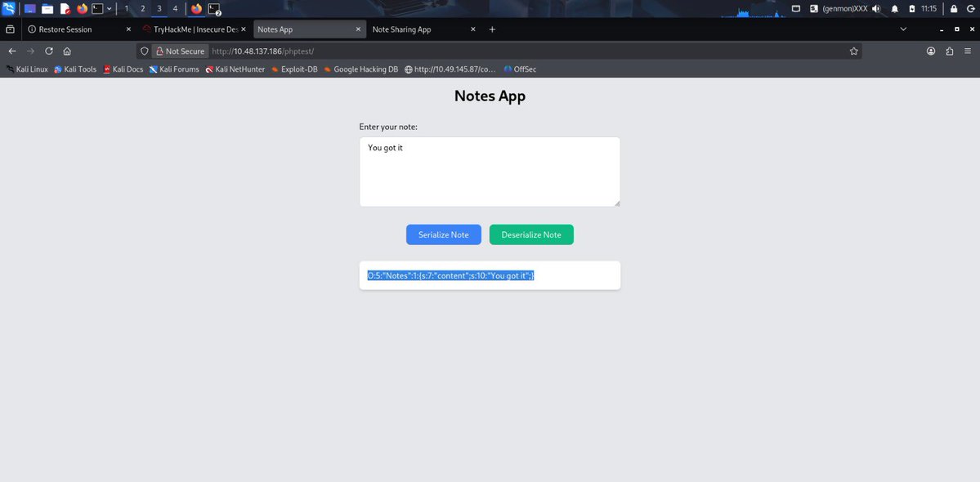Open the Kali Tools bookmark
Image resolution: width=980 pixels, height=482 pixels.
(75, 69)
